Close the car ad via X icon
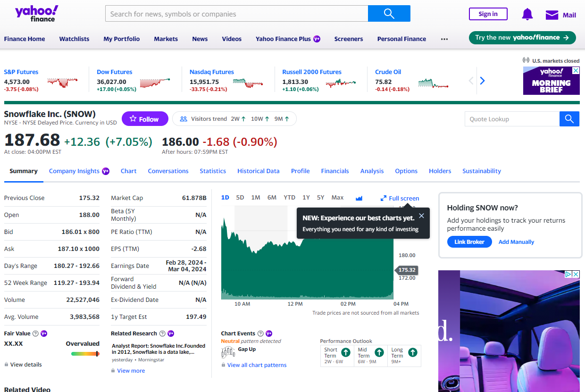This screenshot has width=585, height=392. 576,274
